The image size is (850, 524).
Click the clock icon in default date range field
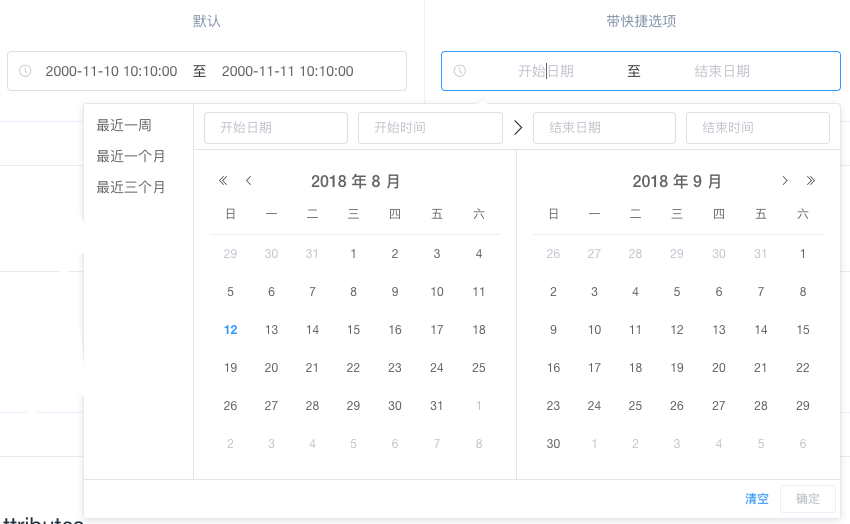click(26, 71)
